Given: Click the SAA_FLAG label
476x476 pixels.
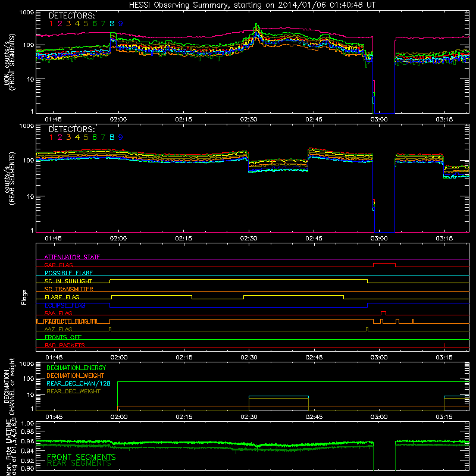Looking at the screenshot, I should click(58, 313).
